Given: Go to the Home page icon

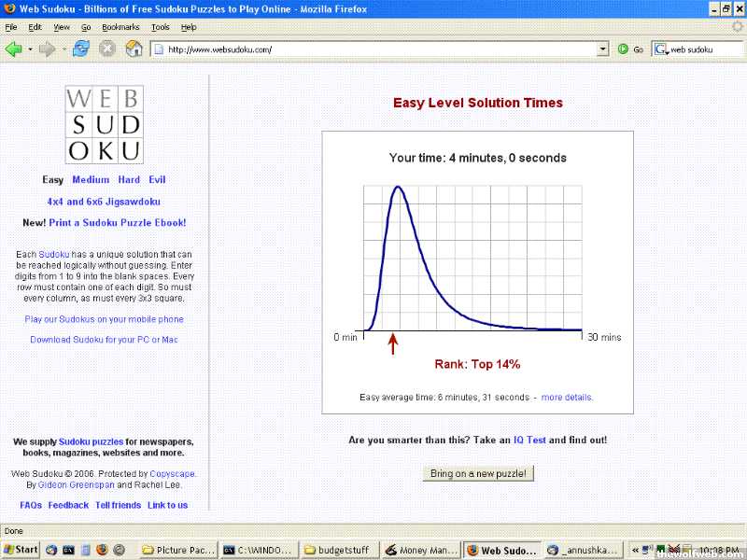Looking at the screenshot, I should click(x=134, y=49).
